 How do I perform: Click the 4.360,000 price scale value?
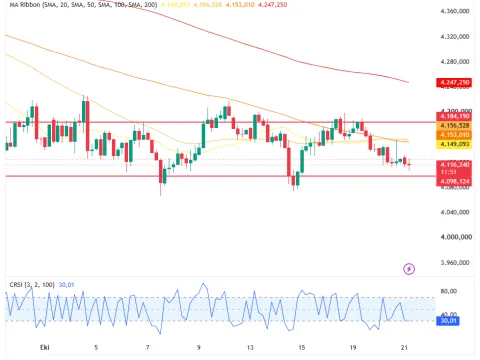pyautogui.click(x=455, y=11)
